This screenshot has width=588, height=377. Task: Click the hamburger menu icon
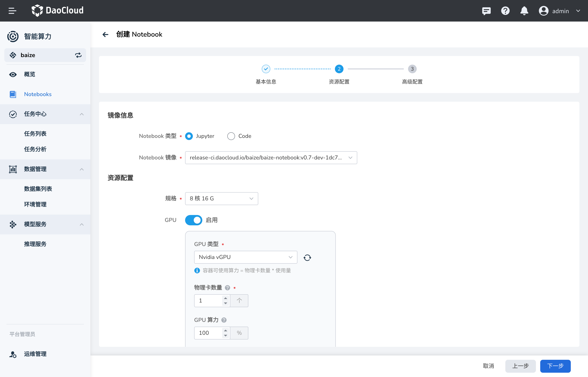click(12, 11)
